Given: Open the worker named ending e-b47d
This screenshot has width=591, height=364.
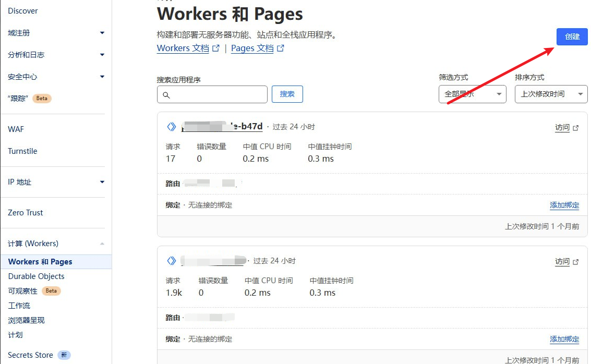Looking at the screenshot, I should (222, 126).
